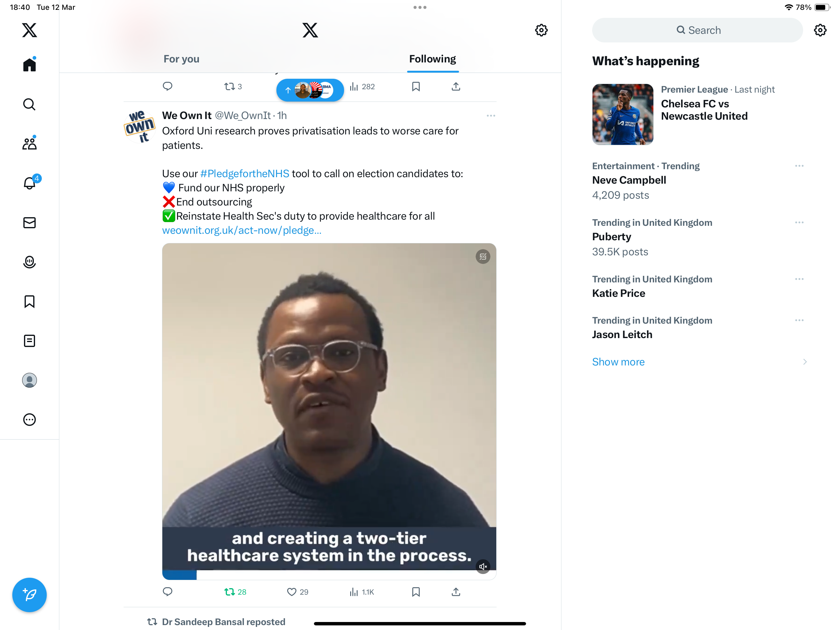Viewport: 840px width, 630px height.
Task: Click the video progress bar
Action: pos(329,575)
